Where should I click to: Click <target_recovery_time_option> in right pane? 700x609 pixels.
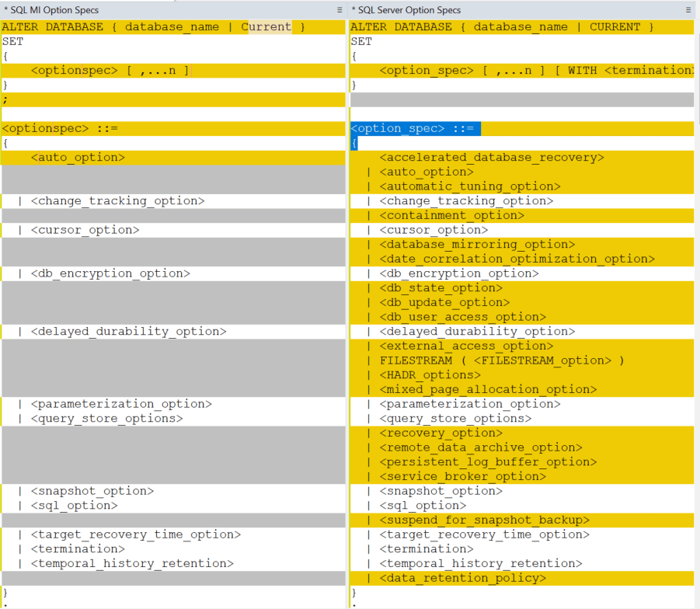click(485, 535)
